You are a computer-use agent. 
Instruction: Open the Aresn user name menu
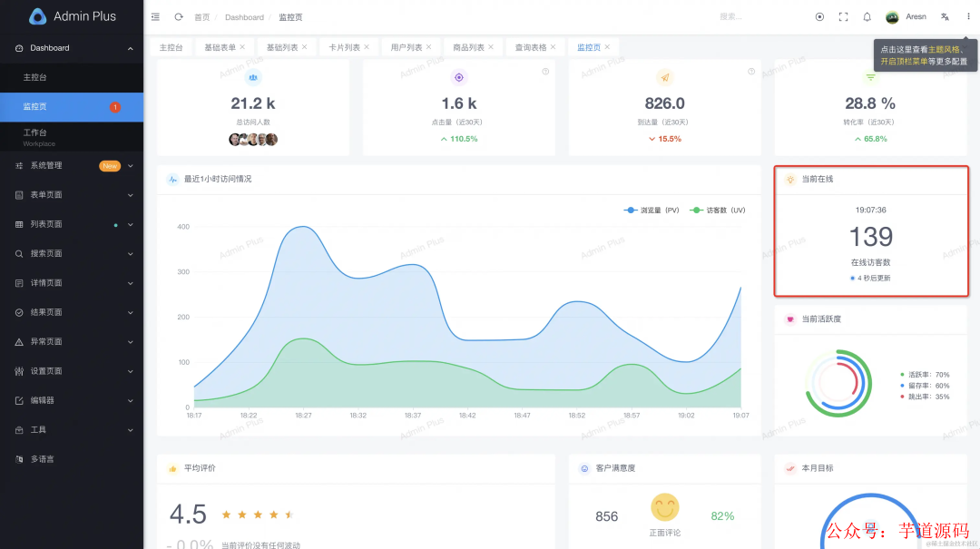(x=916, y=17)
